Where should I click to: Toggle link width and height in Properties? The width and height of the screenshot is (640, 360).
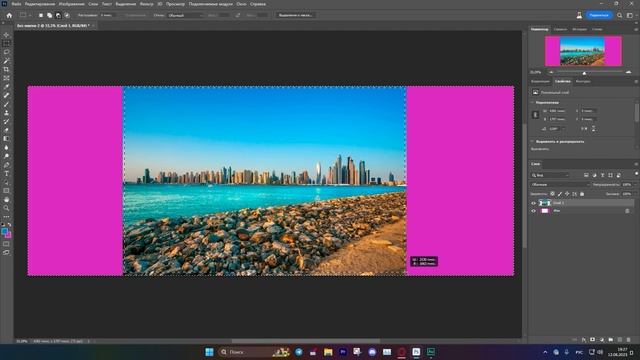(536, 115)
